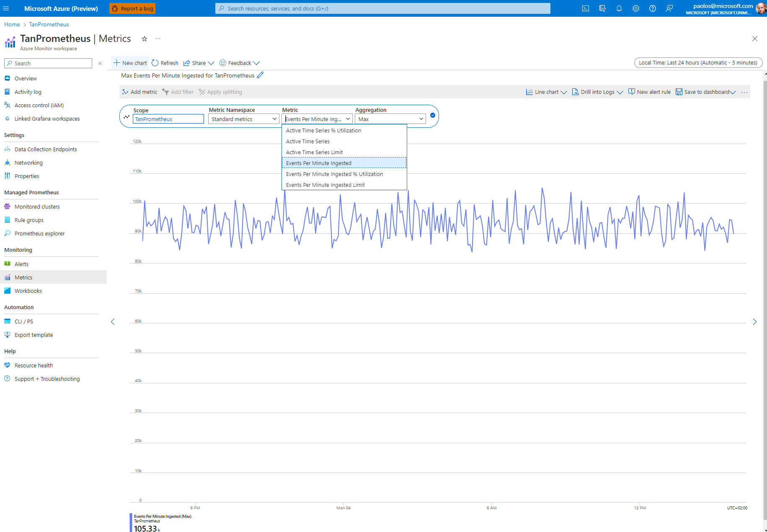The image size is (767, 532).
Task: Open the Metric dropdown combo box
Action: click(x=317, y=119)
